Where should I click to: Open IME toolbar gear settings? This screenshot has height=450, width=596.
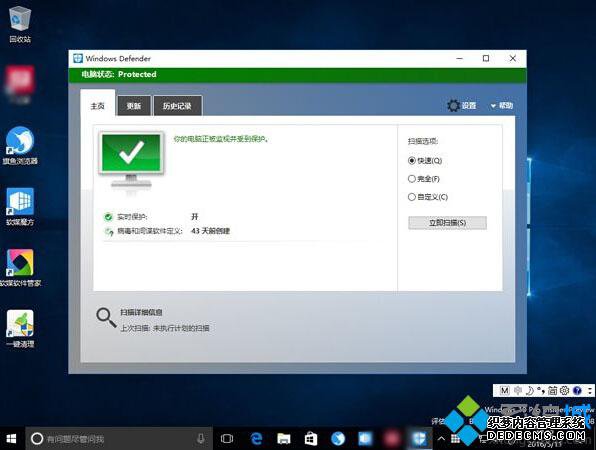(565, 390)
